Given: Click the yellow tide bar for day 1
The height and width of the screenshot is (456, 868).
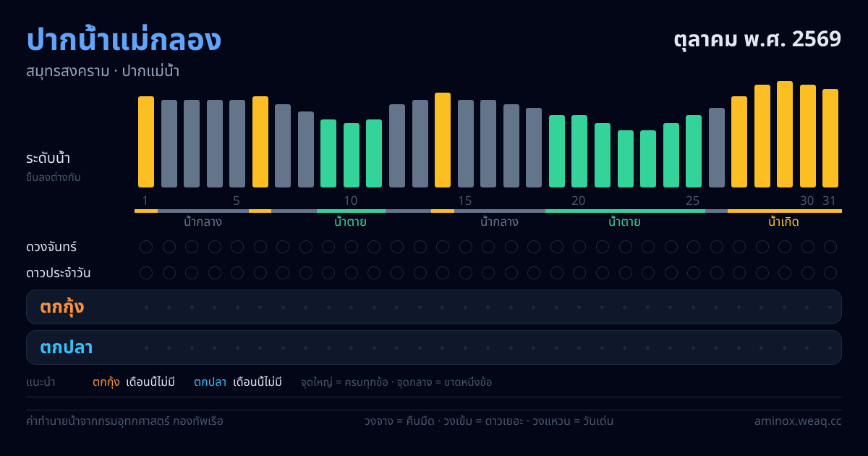Looking at the screenshot, I should (146, 142).
